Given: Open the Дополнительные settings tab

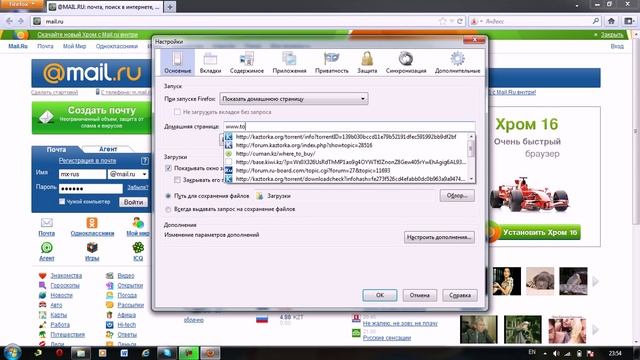Looking at the screenshot, I should coord(457,62).
